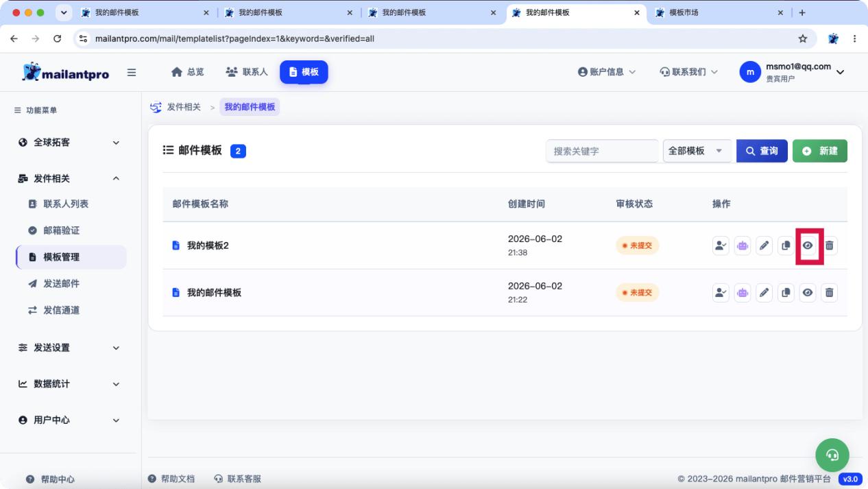The height and width of the screenshot is (489, 868).
Task: Expand the 数据统计 sidebar section
Action: pos(69,384)
